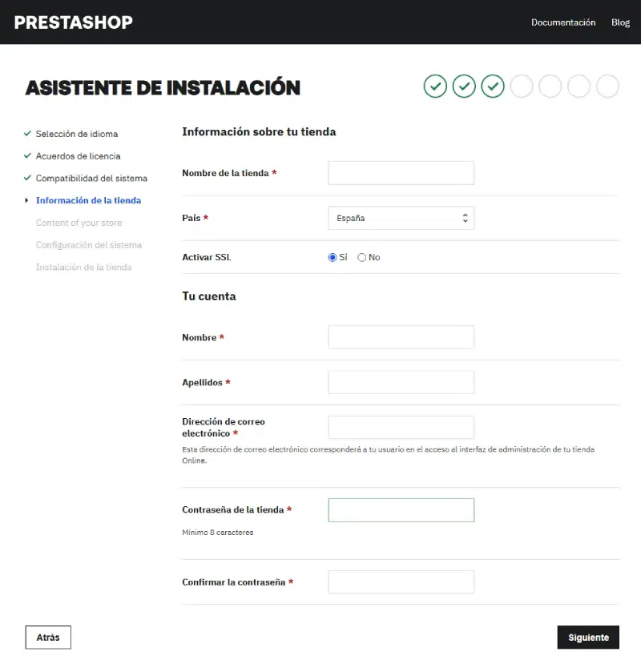Click the PRESTASHOP logo
Image resolution: width=641 pixels, height=672 pixels.
[73, 22]
